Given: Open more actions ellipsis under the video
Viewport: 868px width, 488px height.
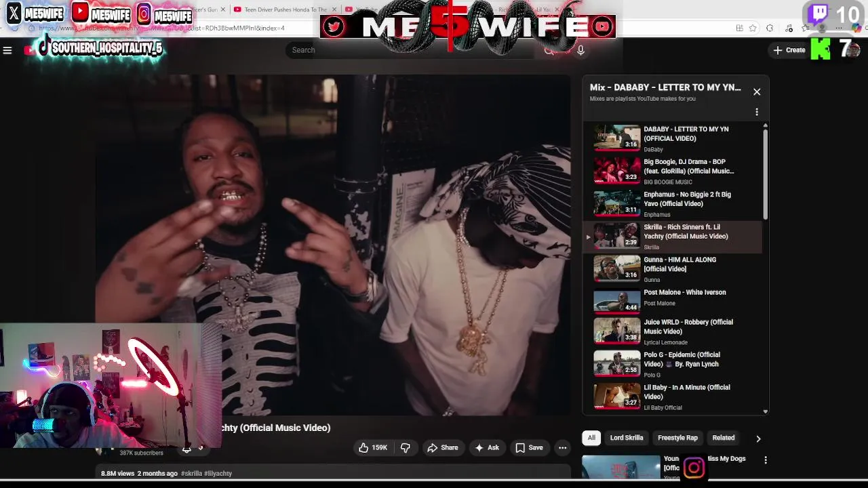Looking at the screenshot, I should click(x=562, y=448).
